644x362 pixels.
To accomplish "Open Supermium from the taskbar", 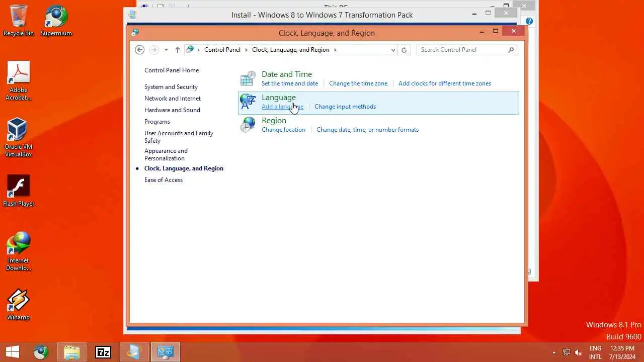I will coord(41,352).
